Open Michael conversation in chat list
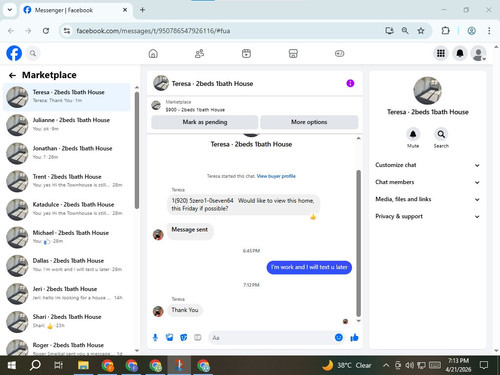 point(66,237)
